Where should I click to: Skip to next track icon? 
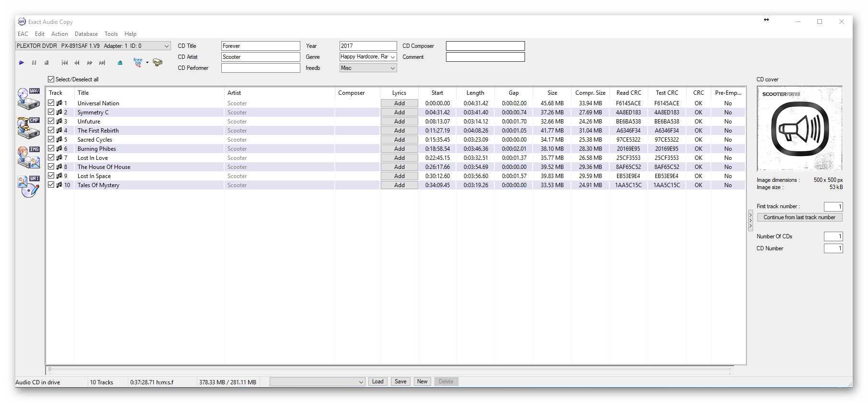102,63
